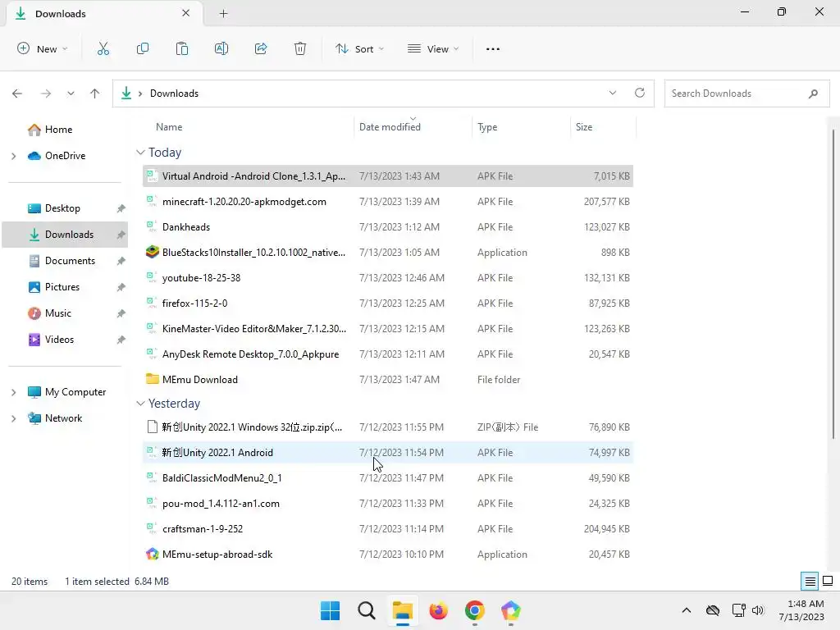The height and width of the screenshot is (630, 840).
Task: Select firefox-115-2-0 file
Action: pos(388,304)
